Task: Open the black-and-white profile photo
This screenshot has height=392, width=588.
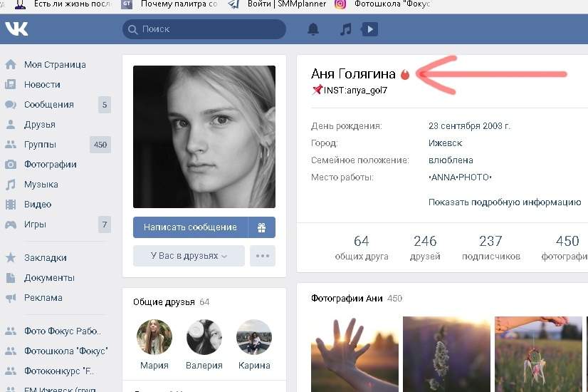Action: coord(204,137)
